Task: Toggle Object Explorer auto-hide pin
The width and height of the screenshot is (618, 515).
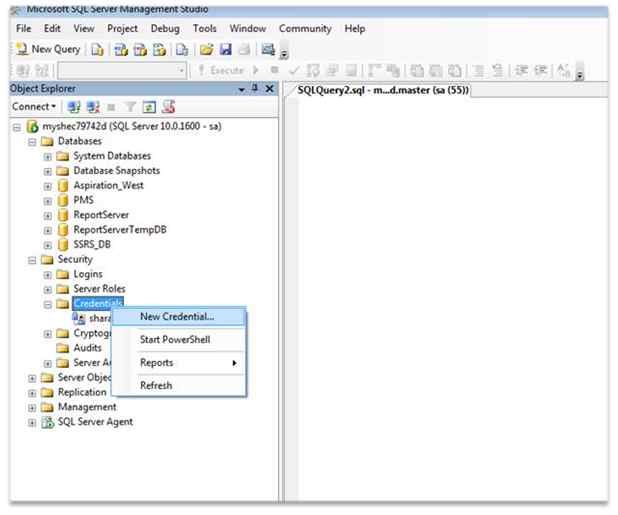Action: tap(255, 89)
